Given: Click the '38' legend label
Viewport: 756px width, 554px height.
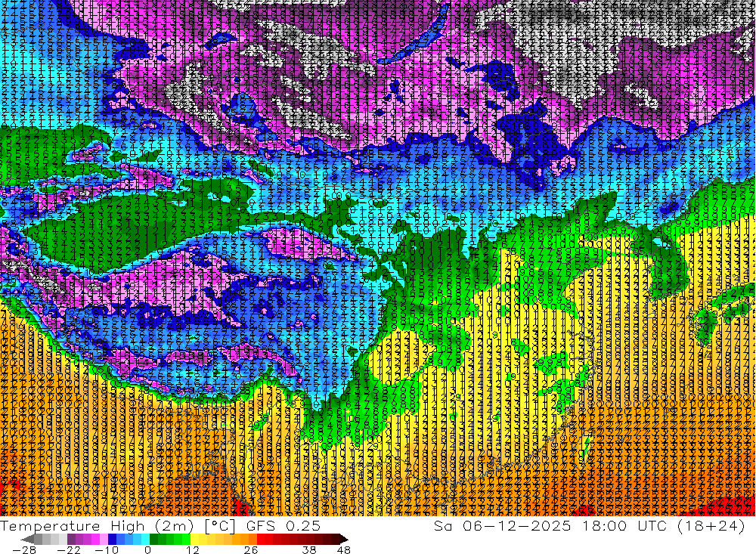Looking at the screenshot, I should click(309, 550).
